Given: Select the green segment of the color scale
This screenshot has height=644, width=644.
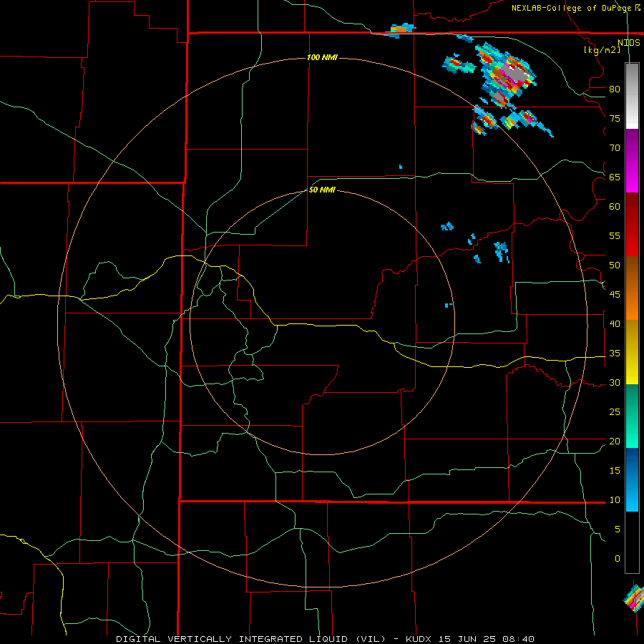Looking at the screenshot, I should point(632,416).
